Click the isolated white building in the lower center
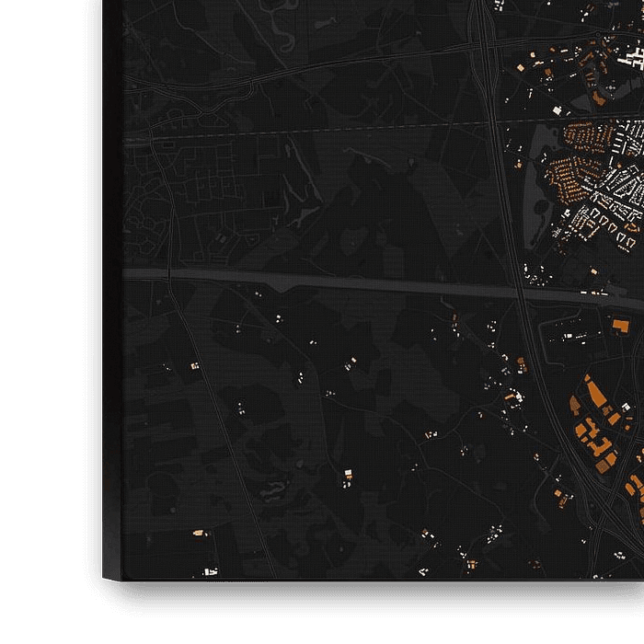The image size is (644, 644). [348, 475]
